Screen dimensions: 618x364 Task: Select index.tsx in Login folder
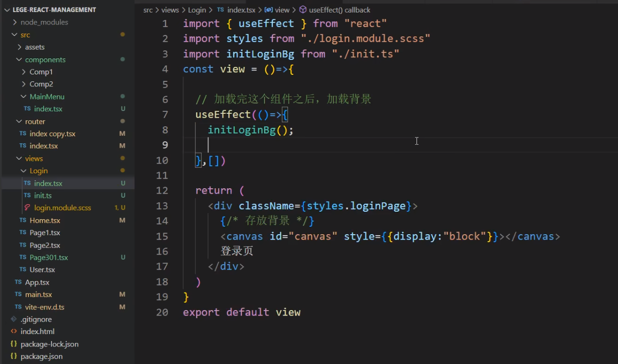coord(48,183)
